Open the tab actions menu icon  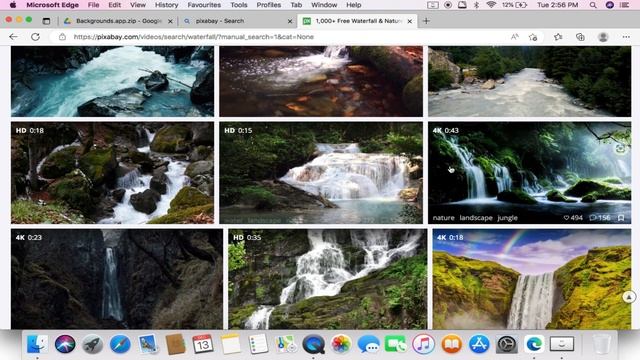click(46, 21)
